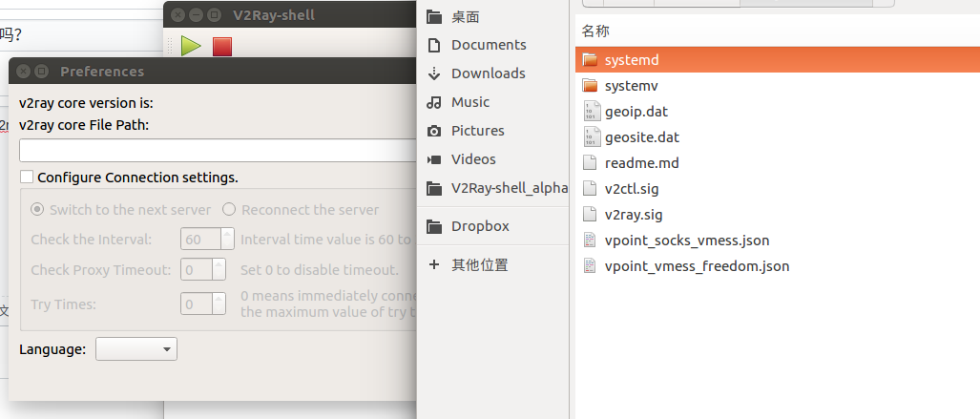Select the v2ray.sig file icon
The image size is (980, 419).
pyautogui.click(x=590, y=215)
